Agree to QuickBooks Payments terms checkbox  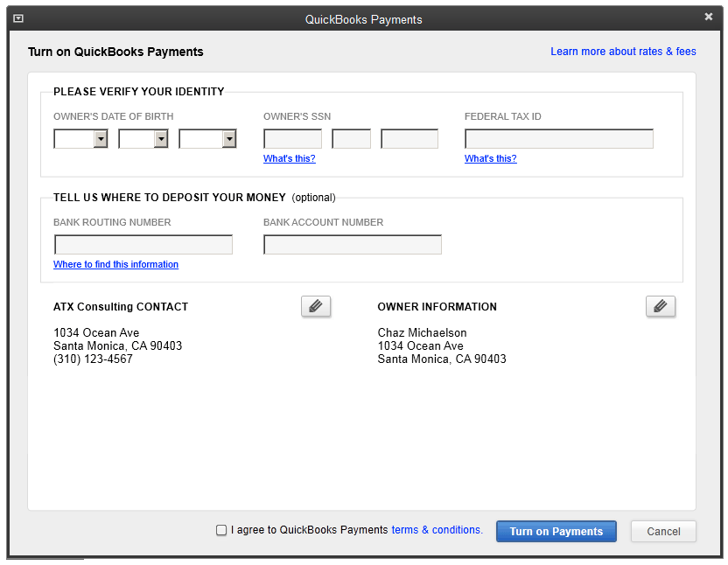[221, 530]
